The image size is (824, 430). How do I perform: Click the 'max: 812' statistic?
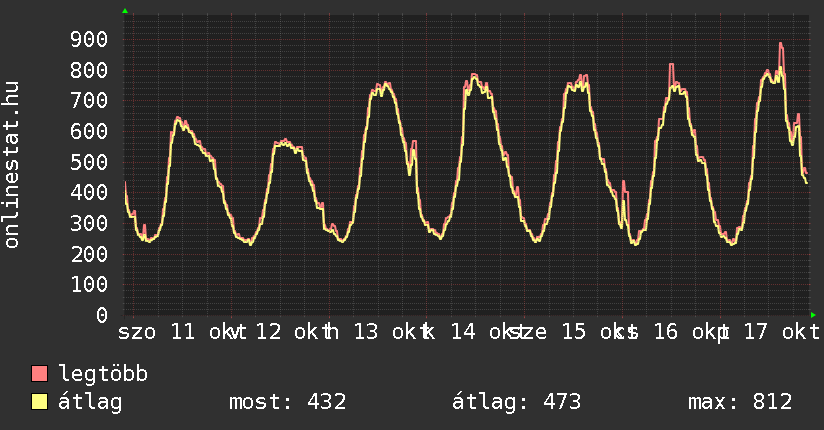click(x=740, y=402)
